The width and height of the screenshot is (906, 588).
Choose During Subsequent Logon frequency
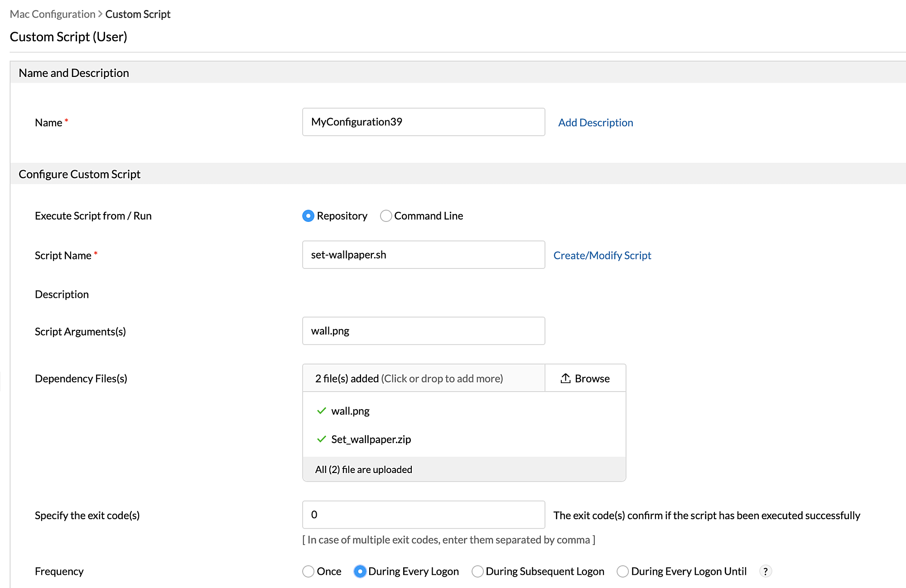477,571
